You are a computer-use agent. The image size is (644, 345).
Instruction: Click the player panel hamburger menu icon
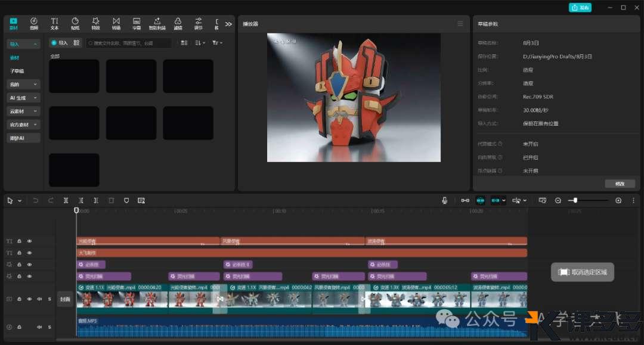click(460, 24)
